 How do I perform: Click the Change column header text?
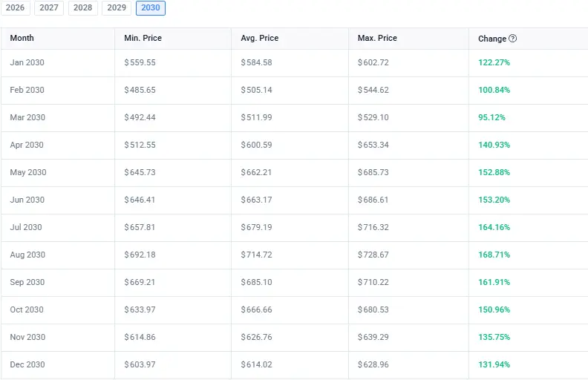[492, 39]
